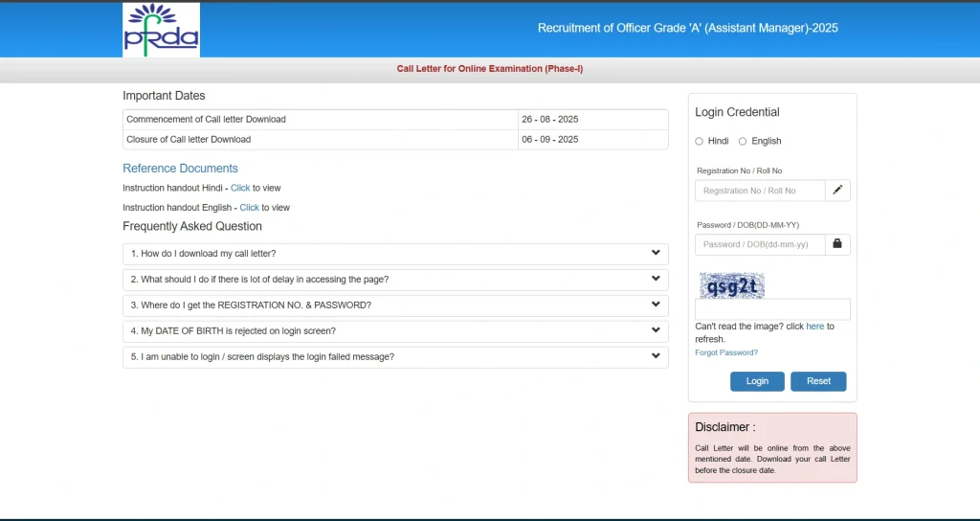Click the PFRDA logo in header

161,30
